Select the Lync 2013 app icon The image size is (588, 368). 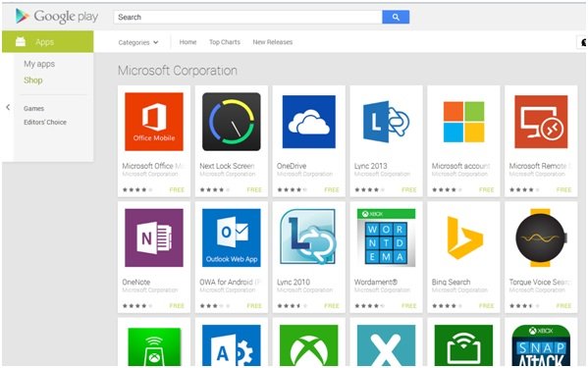click(x=386, y=122)
